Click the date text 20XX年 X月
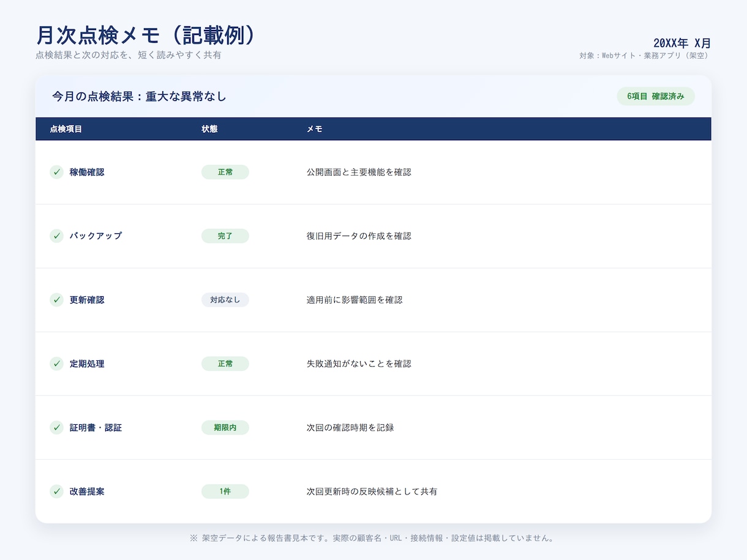The image size is (747, 560). (x=682, y=43)
